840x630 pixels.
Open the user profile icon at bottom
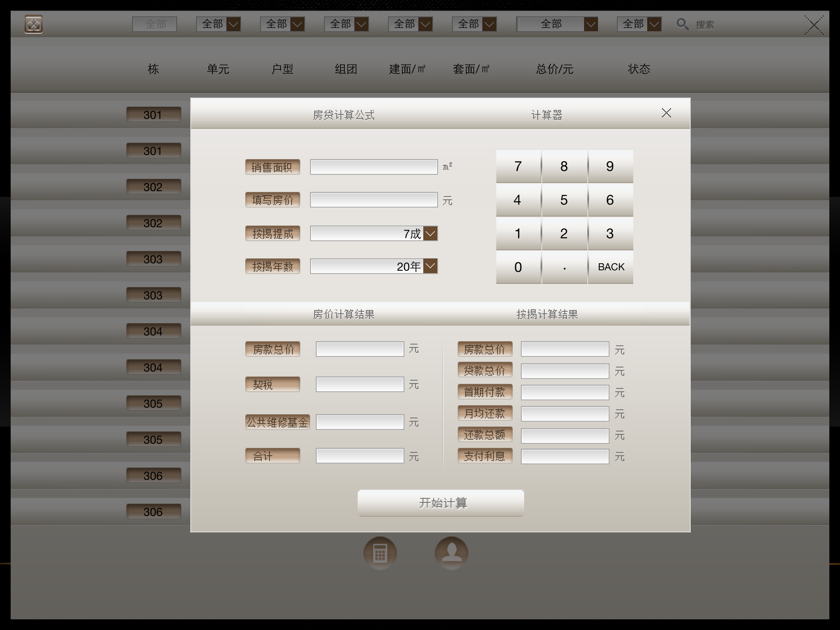click(451, 553)
